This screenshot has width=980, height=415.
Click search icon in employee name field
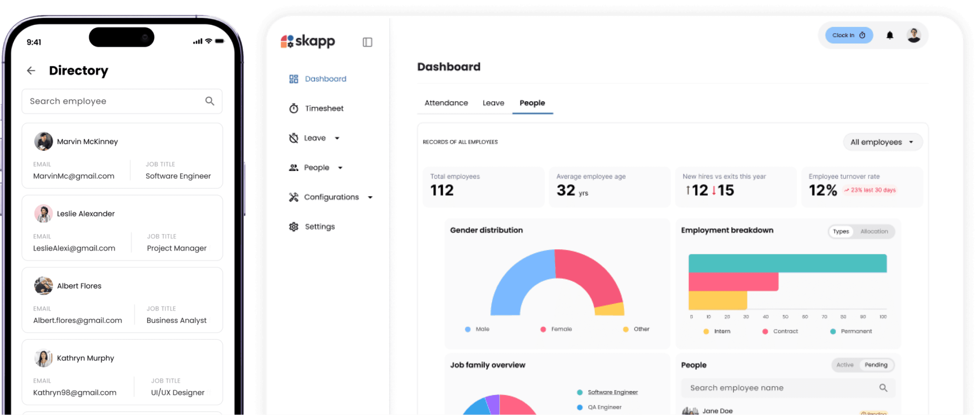click(883, 388)
